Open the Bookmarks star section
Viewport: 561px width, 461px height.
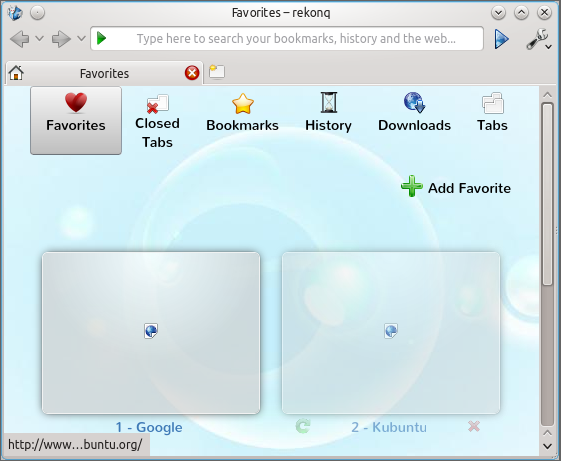tap(243, 113)
